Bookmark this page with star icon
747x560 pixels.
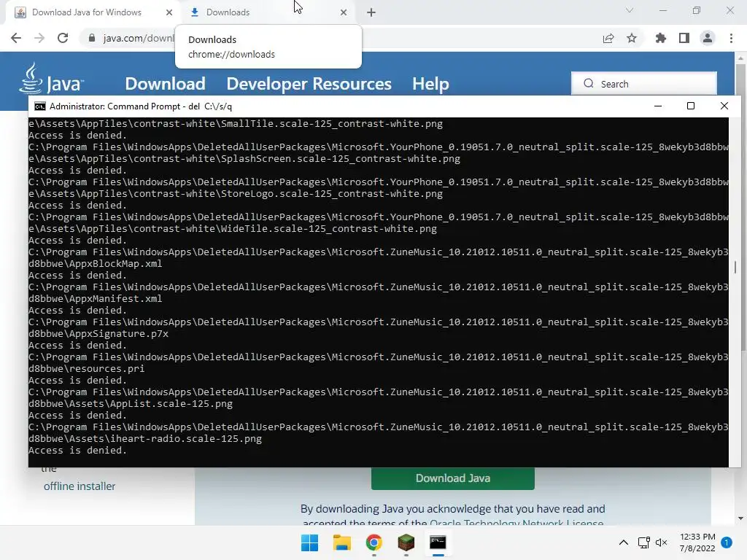click(x=632, y=38)
